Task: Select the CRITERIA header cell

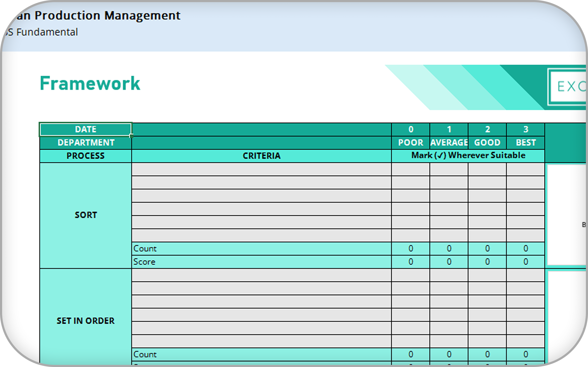Action: coord(261,156)
